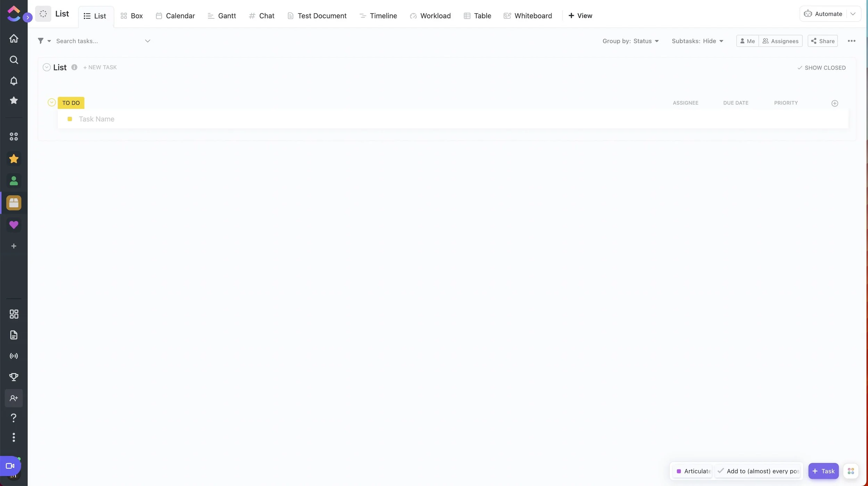Screen dimensions: 868x486
Task: Open the Home icon in sidebar
Action: pyautogui.click(x=14, y=39)
